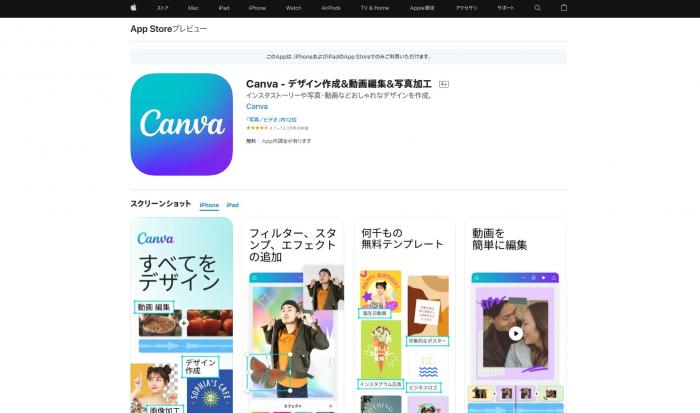Click the large Canva app icon
Viewport: 700px width, 413px height.
182,125
